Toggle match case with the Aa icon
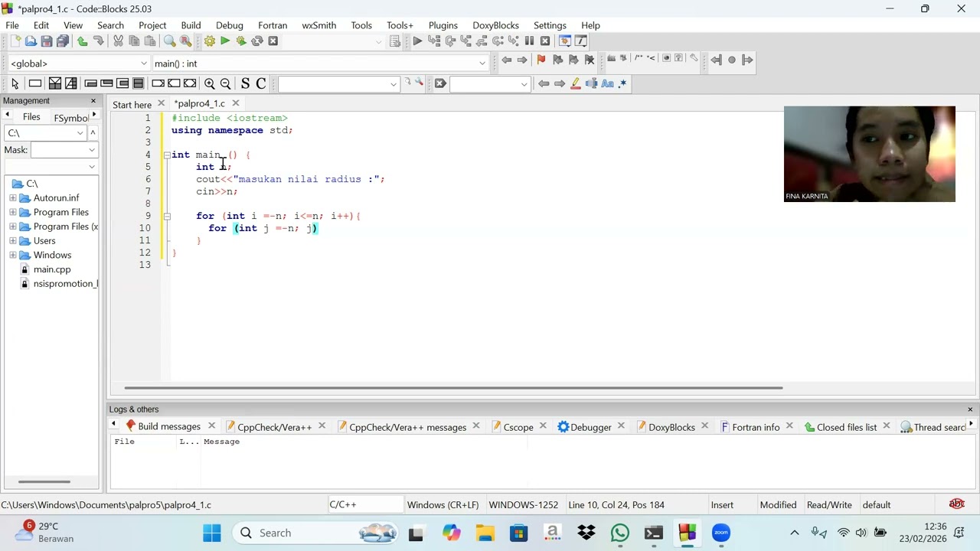Screen dimensions: 980x551 (x=608, y=83)
